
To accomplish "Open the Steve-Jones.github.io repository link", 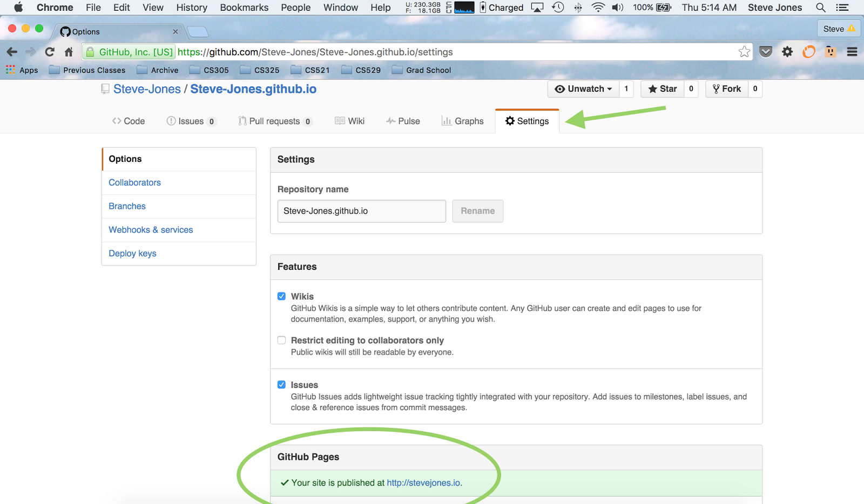I will click(253, 89).
